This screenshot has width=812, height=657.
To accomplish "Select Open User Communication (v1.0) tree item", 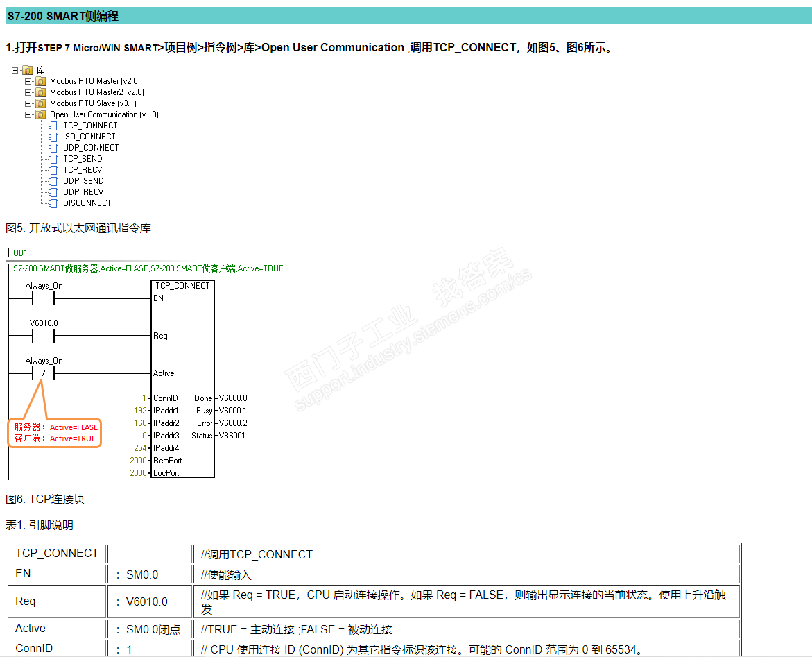I will click(104, 114).
